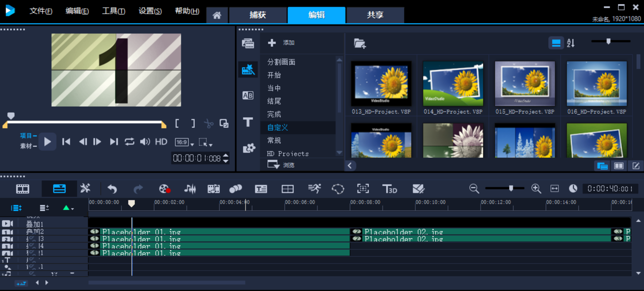Viewport: 644px width, 291px height.
Task: Click the timeline scroll-down arrow at right
Action: click(638, 273)
